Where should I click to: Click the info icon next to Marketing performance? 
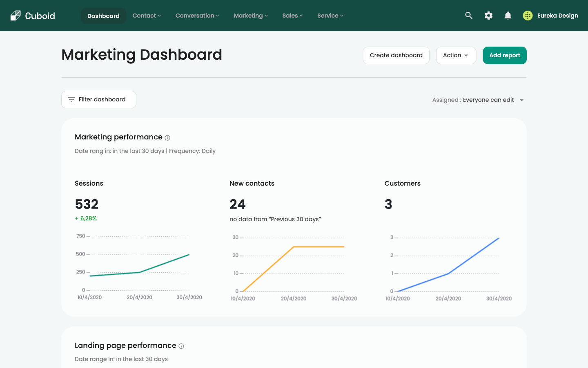point(167,138)
